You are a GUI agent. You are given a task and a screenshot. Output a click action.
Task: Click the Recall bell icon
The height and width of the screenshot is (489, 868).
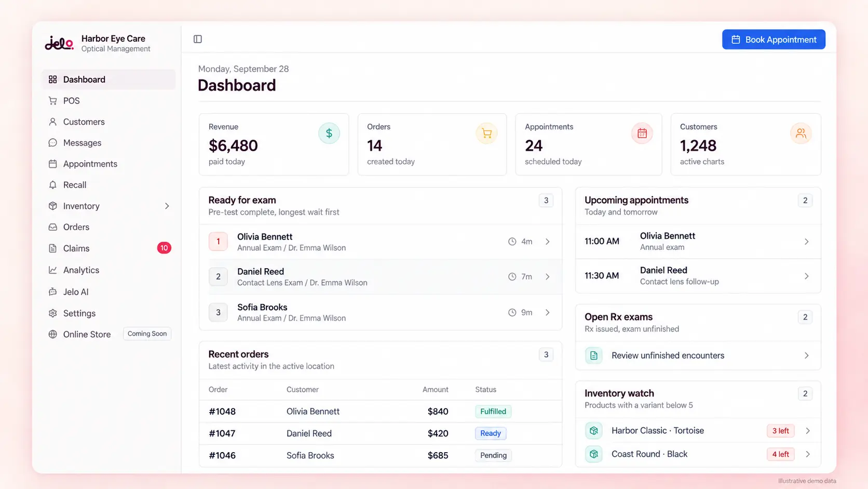click(x=52, y=185)
